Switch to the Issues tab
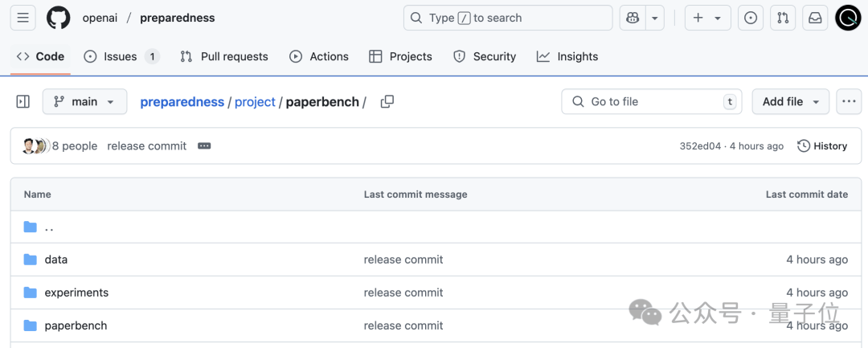 [x=121, y=56]
